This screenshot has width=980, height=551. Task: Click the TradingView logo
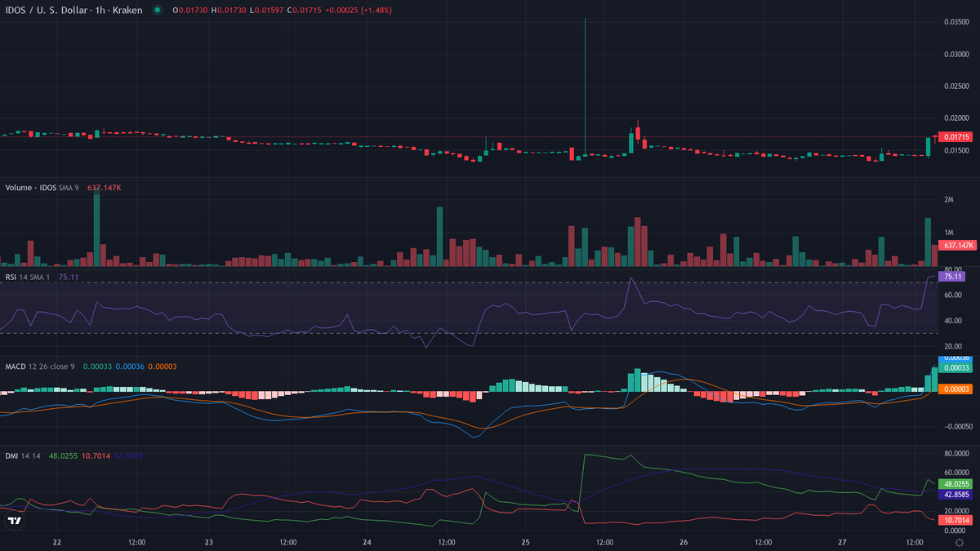pyautogui.click(x=14, y=520)
